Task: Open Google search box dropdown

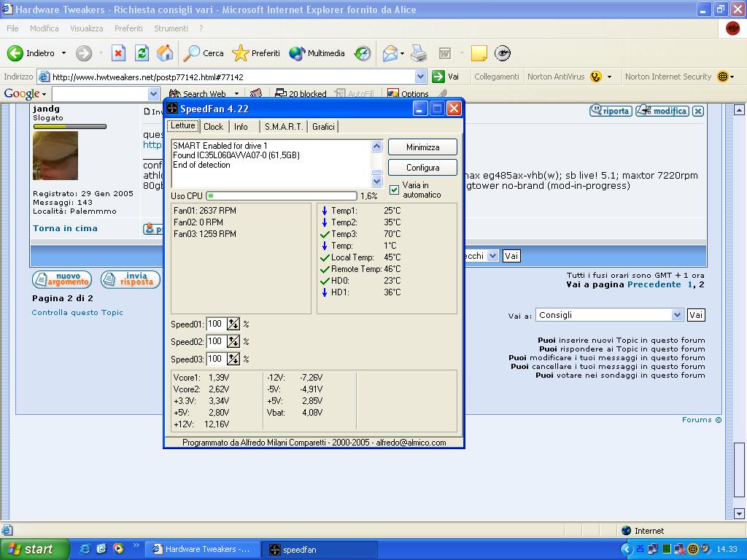Action: pyautogui.click(x=153, y=94)
